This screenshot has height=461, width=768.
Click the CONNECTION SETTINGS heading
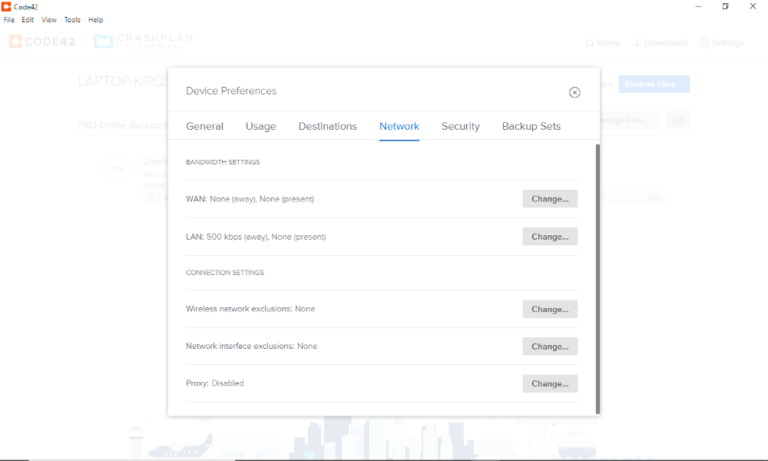pos(225,272)
